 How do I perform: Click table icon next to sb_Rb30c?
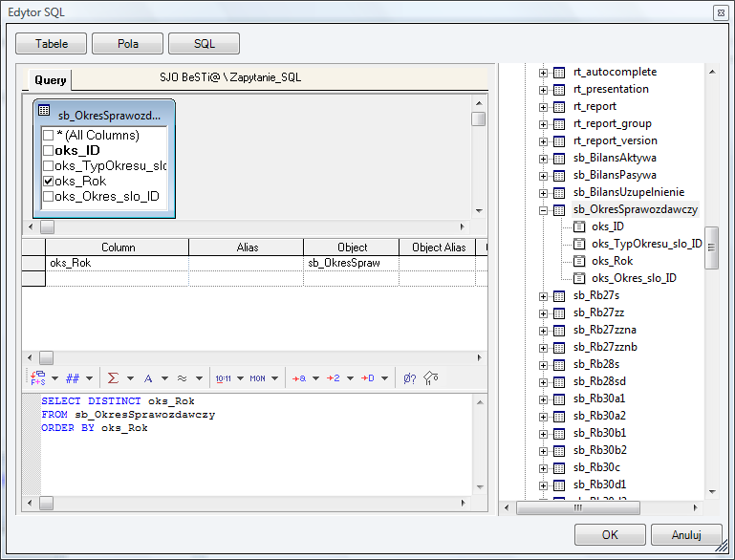click(x=559, y=468)
